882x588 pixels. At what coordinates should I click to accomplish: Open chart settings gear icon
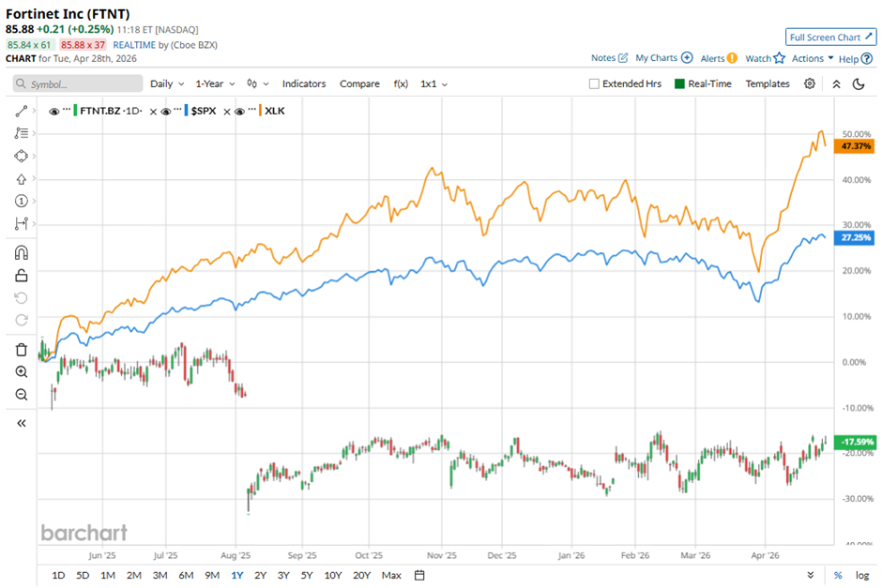click(810, 83)
